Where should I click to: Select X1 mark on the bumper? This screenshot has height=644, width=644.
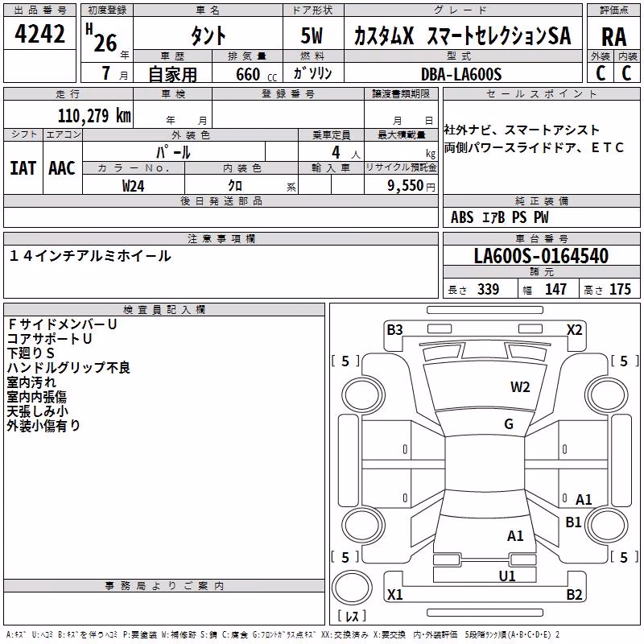click(x=394, y=594)
